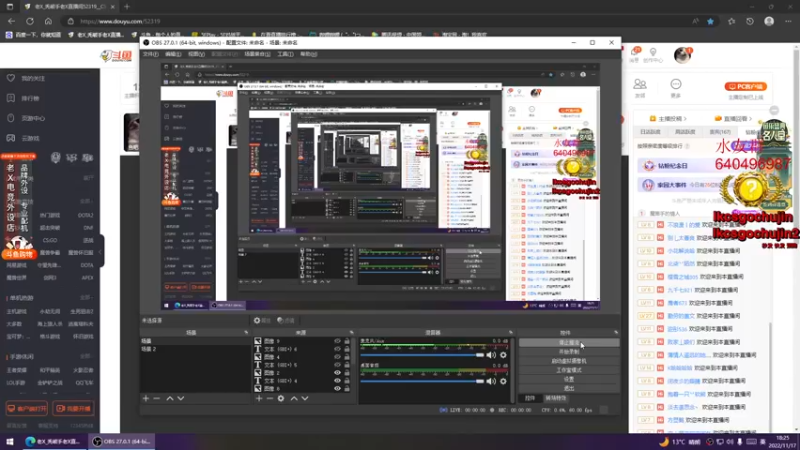Screen dimensions: 800x450
Task: Move source up in the sources list
Action: click(x=293, y=398)
